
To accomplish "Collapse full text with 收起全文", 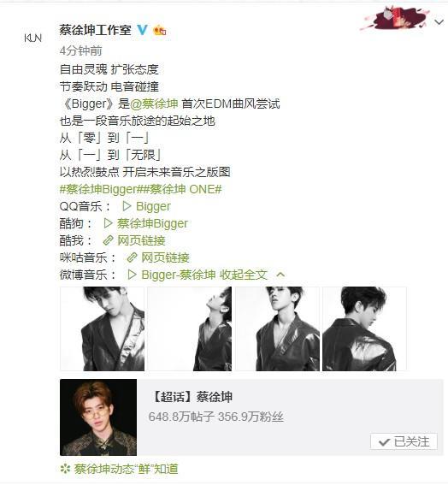I will tap(244, 275).
